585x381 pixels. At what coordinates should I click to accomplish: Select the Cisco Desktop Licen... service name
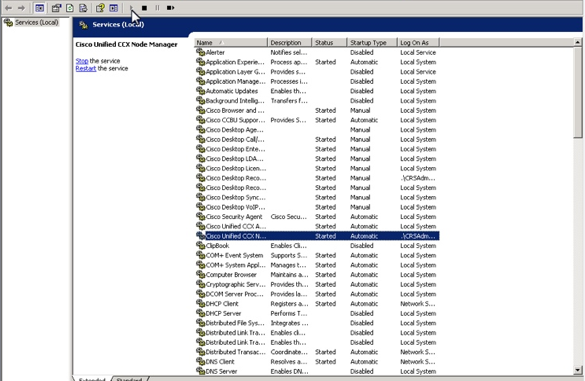coord(236,168)
